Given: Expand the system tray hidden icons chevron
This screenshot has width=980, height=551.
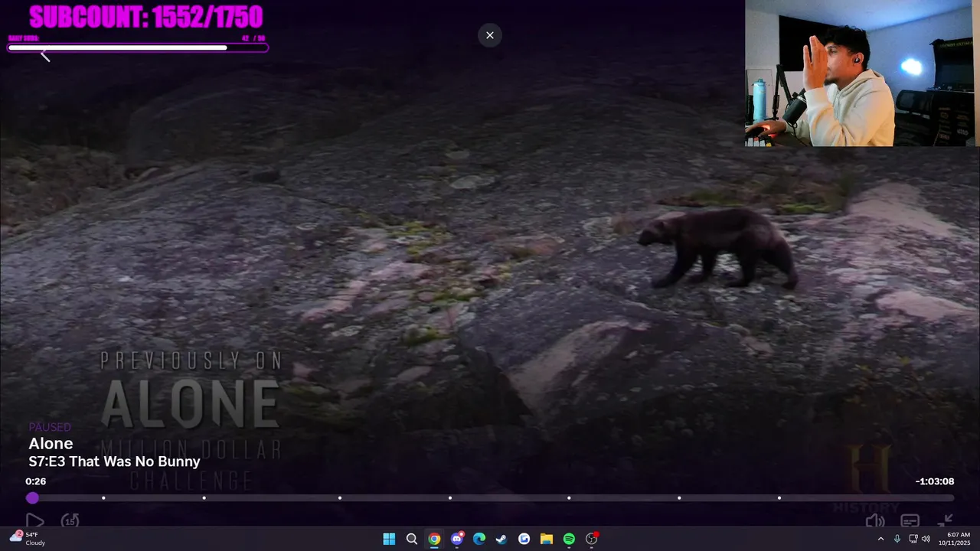Looking at the screenshot, I should 880,539.
